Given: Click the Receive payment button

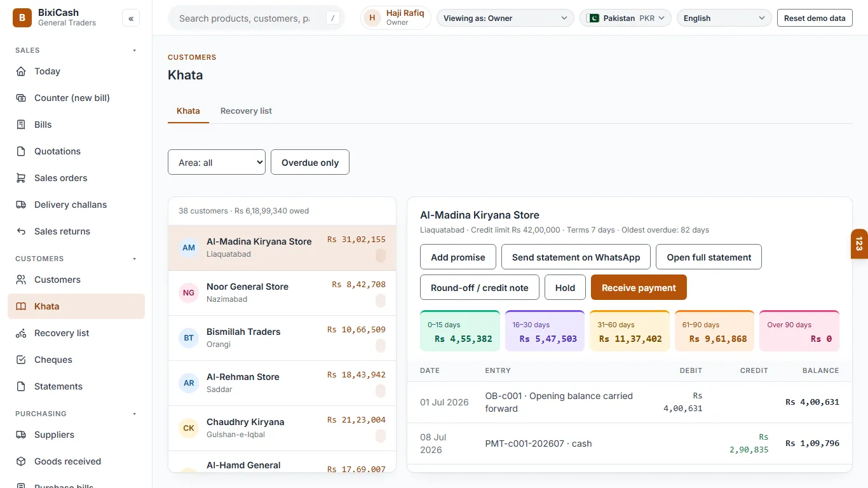Looking at the screenshot, I should [639, 287].
